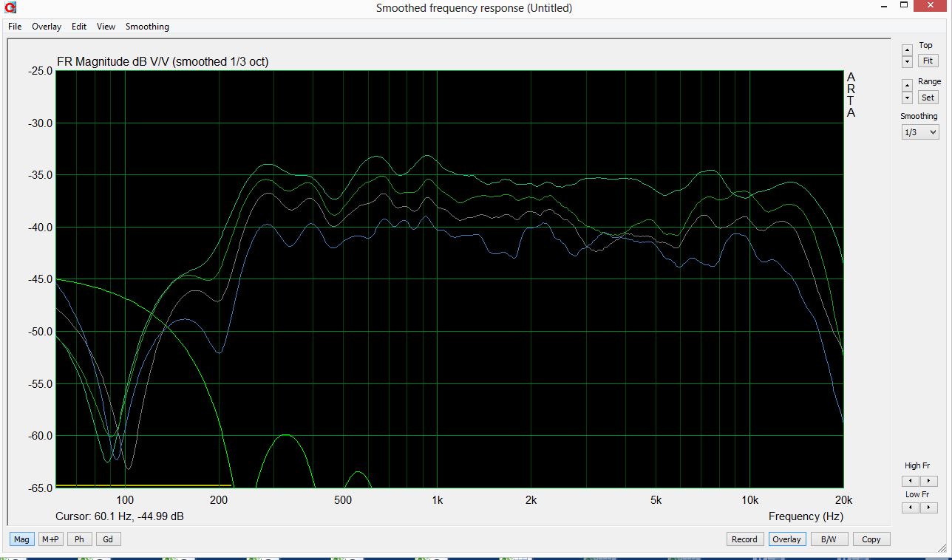Click the '5k' frequency axis label
952x560 pixels.
[x=656, y=500]
